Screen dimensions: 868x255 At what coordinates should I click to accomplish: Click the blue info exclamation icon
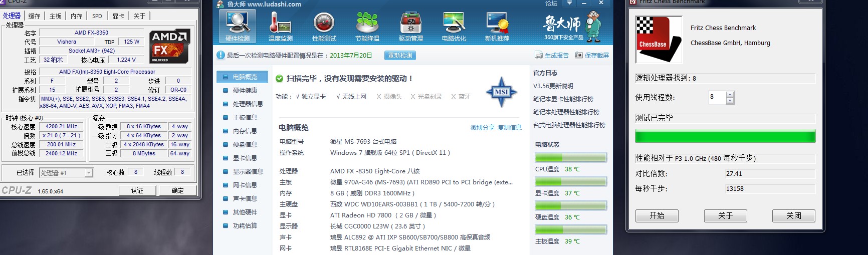click(x=221, y=55)
